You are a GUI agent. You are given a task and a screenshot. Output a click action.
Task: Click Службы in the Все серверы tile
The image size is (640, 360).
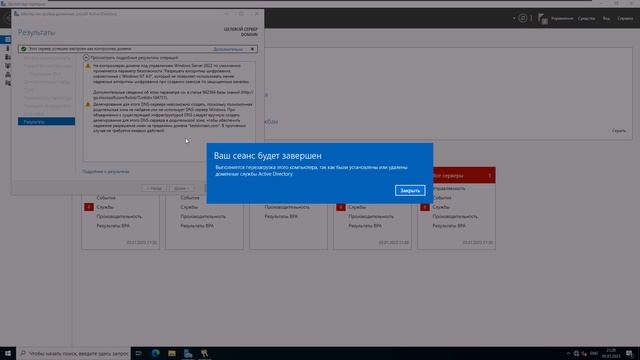[441, 207]
